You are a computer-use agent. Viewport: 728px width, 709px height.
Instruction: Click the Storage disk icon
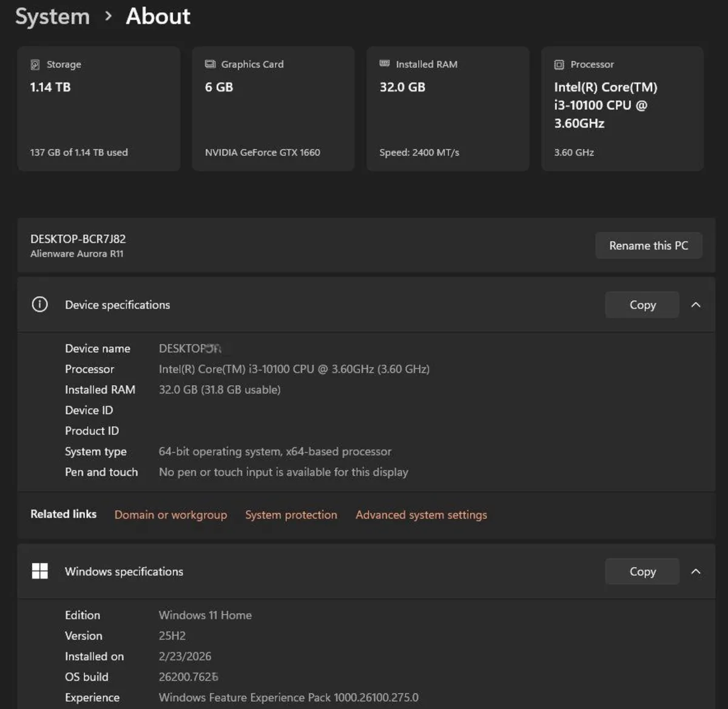(x=36, y=64)
